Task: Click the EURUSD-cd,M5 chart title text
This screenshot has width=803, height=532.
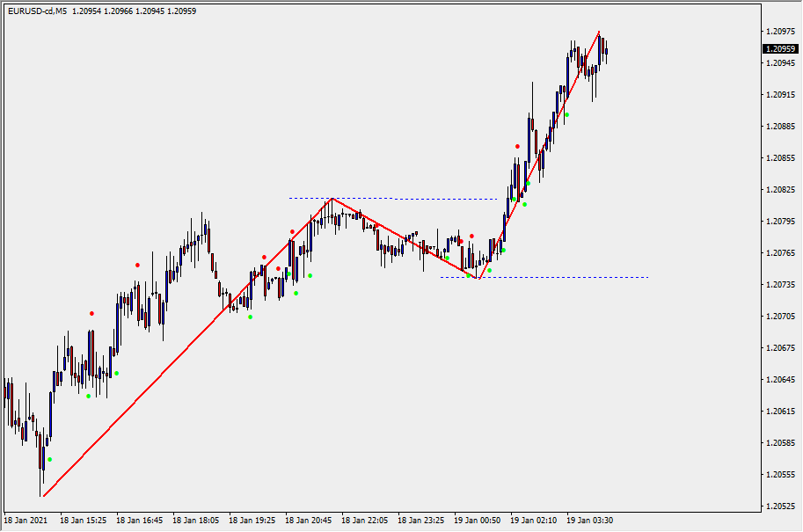Action: (35, 11)
